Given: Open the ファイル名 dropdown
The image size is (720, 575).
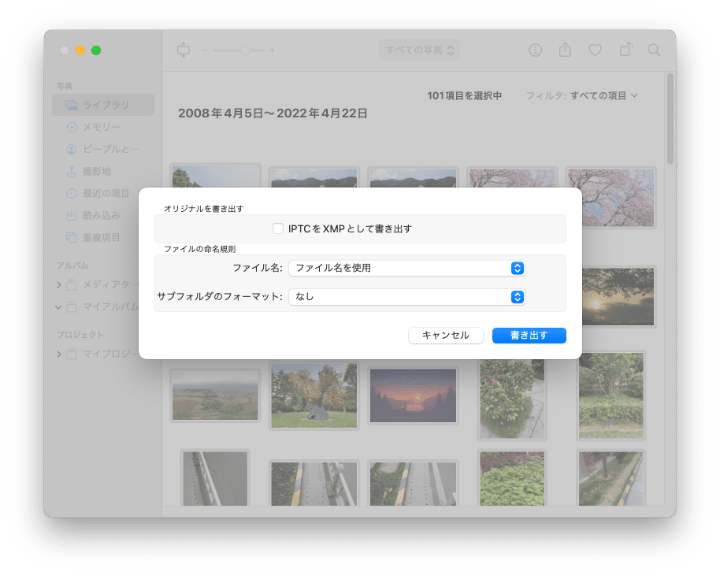Looking at the screenshot, I should pyautogui.click(x=407, y=268).
